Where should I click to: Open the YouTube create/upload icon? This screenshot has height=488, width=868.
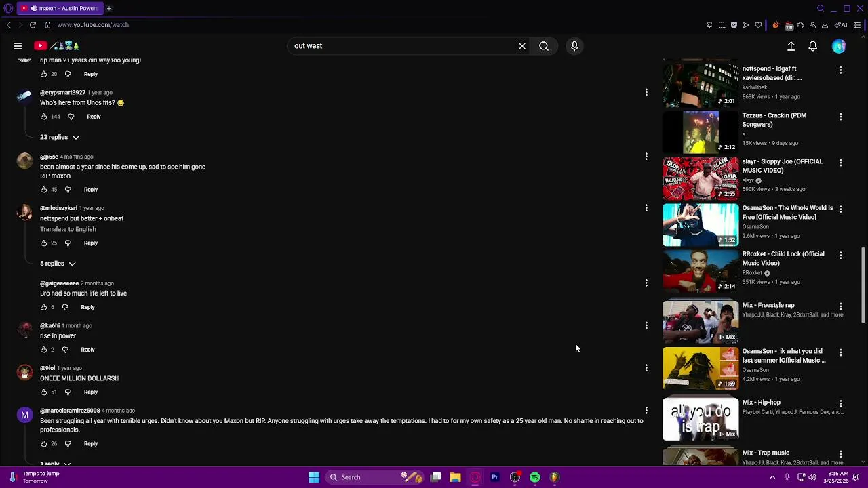(x=791, y=46)
